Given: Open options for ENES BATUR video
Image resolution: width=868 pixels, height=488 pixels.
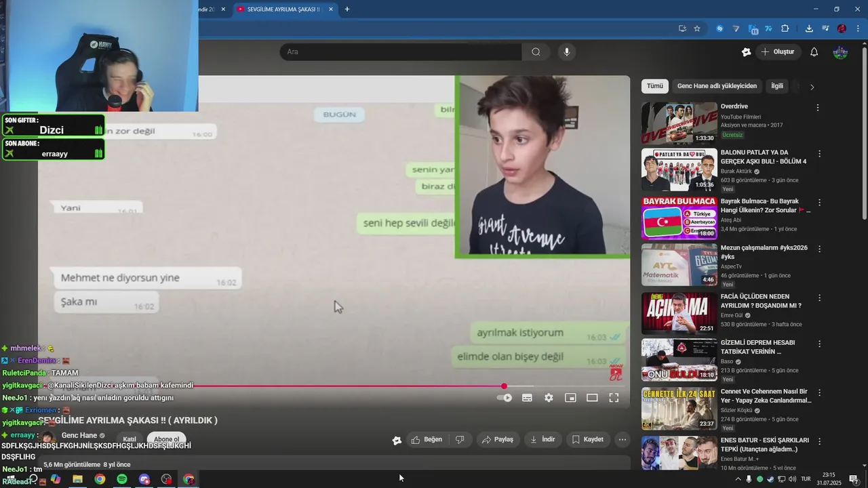Looking at the screenshot, I should coord(819,441).
